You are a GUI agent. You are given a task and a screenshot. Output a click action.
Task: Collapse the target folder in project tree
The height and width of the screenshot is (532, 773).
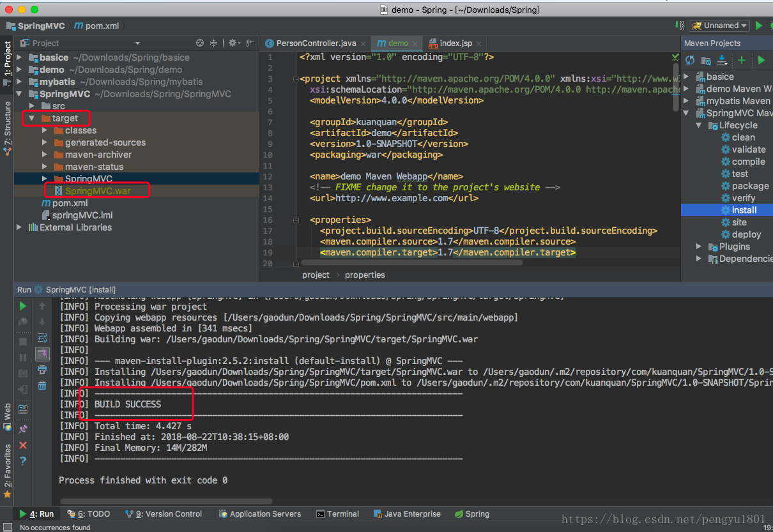click(32, 118)
